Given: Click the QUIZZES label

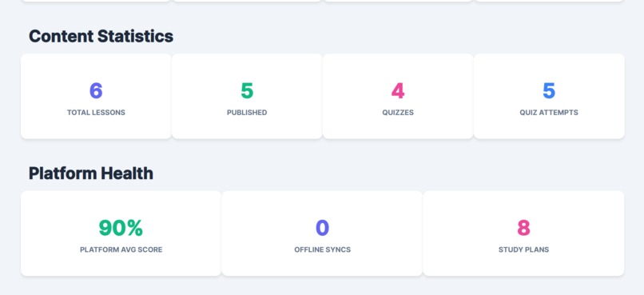Looking at the screenshot, I should [x=398, y=113].
